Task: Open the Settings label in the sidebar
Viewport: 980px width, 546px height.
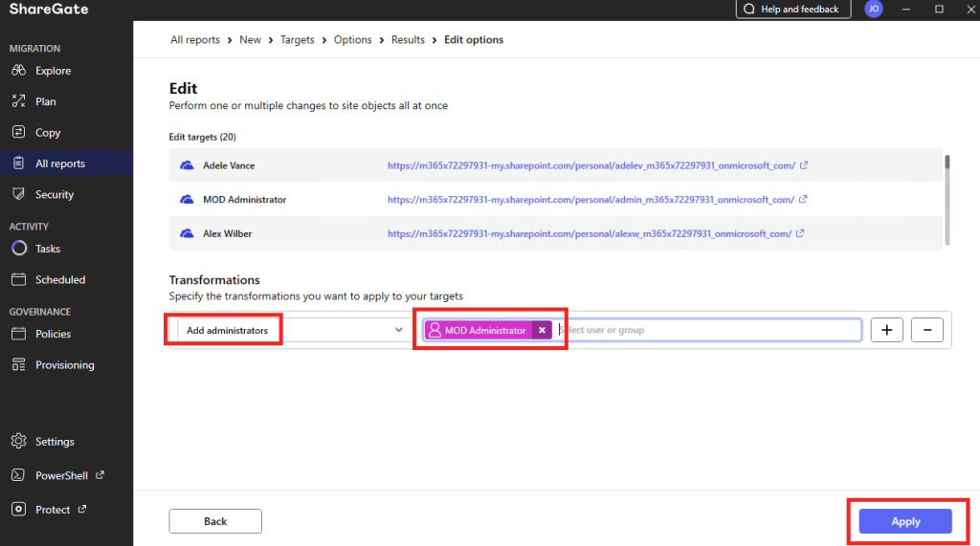Action: point(55,442)
